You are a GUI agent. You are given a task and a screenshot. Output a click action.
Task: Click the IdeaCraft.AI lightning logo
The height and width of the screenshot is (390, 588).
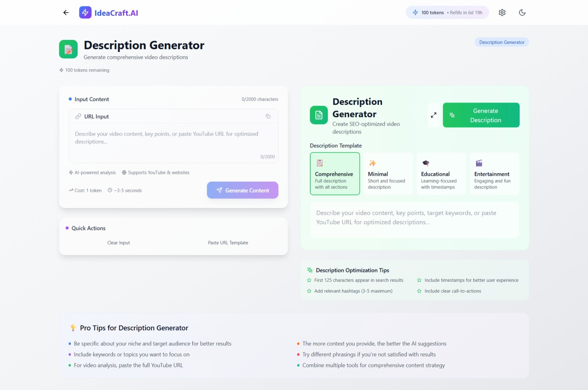(85, 13)
